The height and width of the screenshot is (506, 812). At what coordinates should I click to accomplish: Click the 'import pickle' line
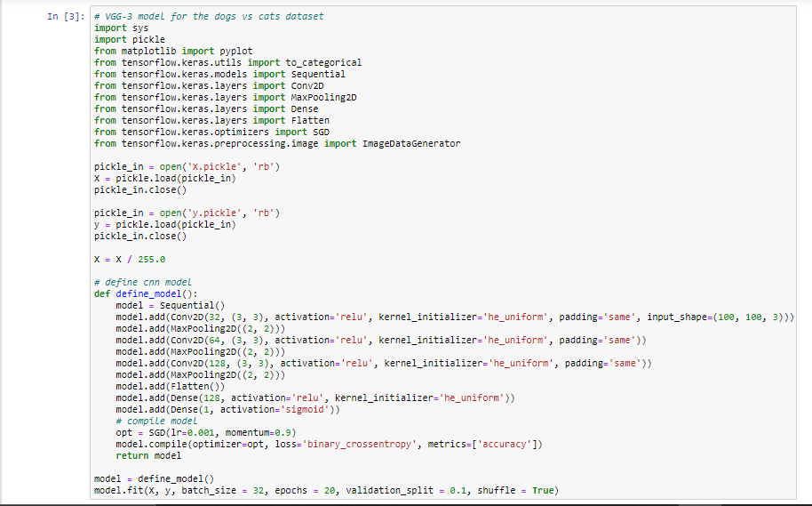point(130,39)
